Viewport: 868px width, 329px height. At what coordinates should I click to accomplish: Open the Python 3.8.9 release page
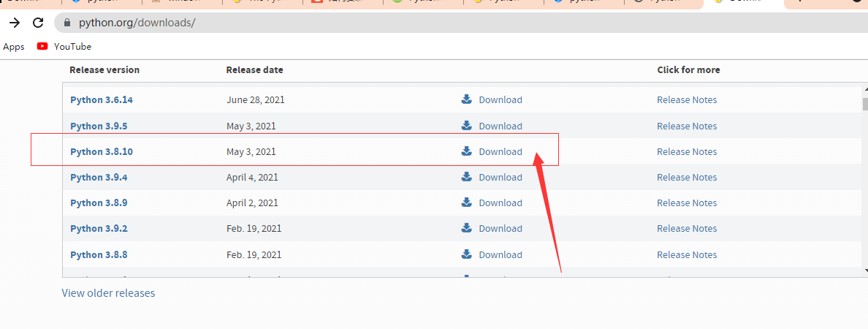[x=99, y=203]
